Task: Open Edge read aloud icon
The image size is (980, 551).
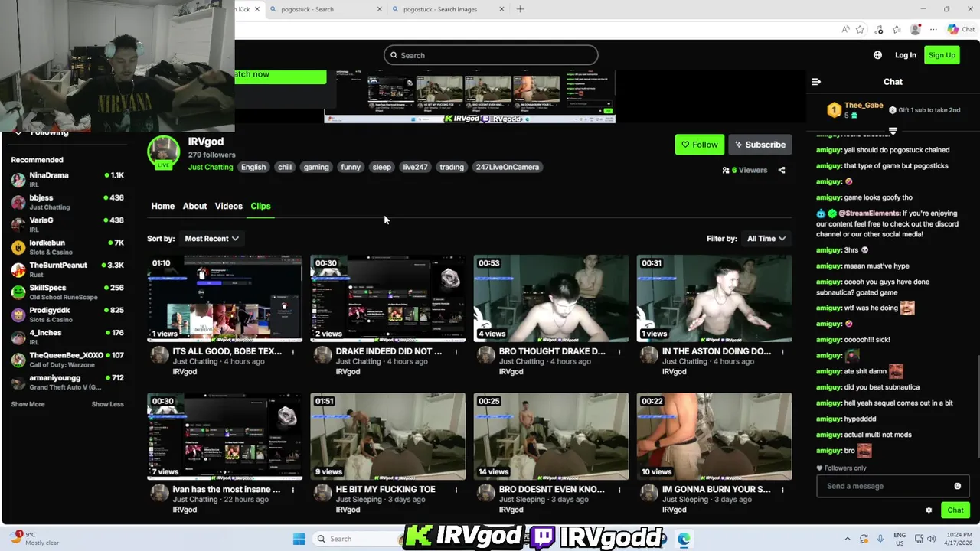Action: pyautogui.click(x=845, y=30)
